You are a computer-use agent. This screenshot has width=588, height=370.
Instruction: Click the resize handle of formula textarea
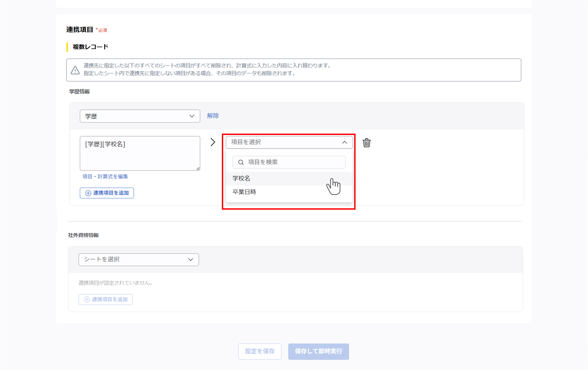(x=198, y=168)
